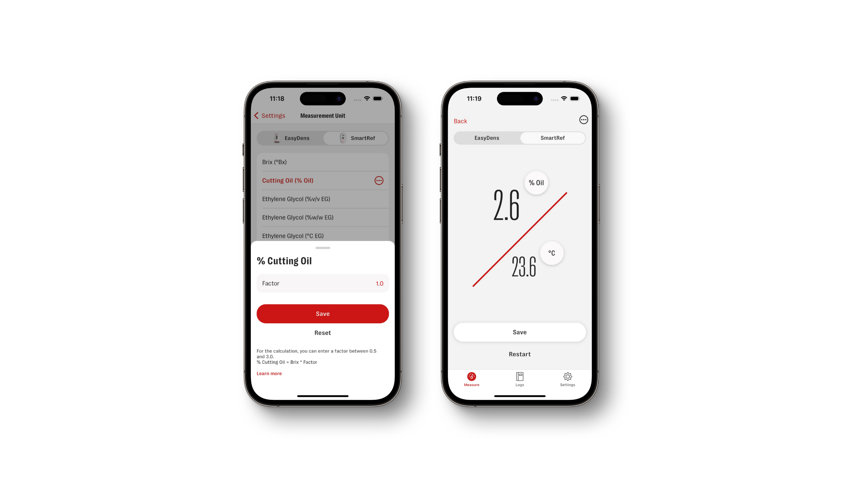Switch to SmartRef tab on right screen
The height and width of the screenshot is (488, 868).
click(x=552, y=138)
